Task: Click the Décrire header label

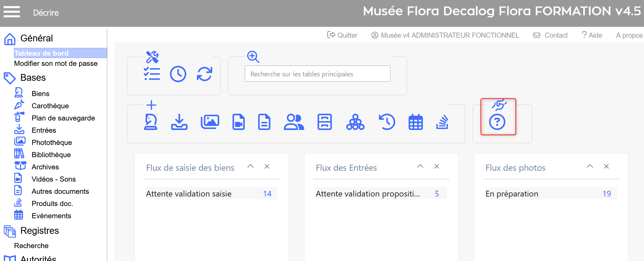Action: pyautogui.click(x=46, y=13)
